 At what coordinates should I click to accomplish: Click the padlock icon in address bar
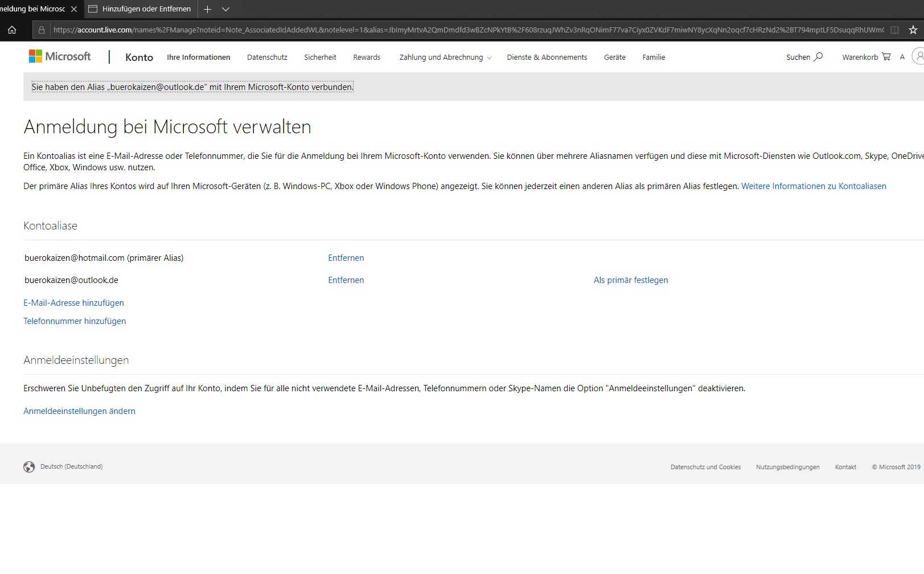[x=42, y=30]
